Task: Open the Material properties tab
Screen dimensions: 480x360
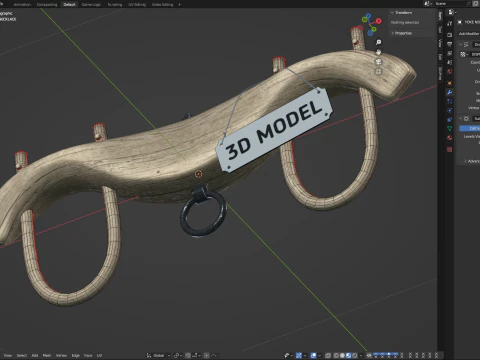Action: pos(450,138)
